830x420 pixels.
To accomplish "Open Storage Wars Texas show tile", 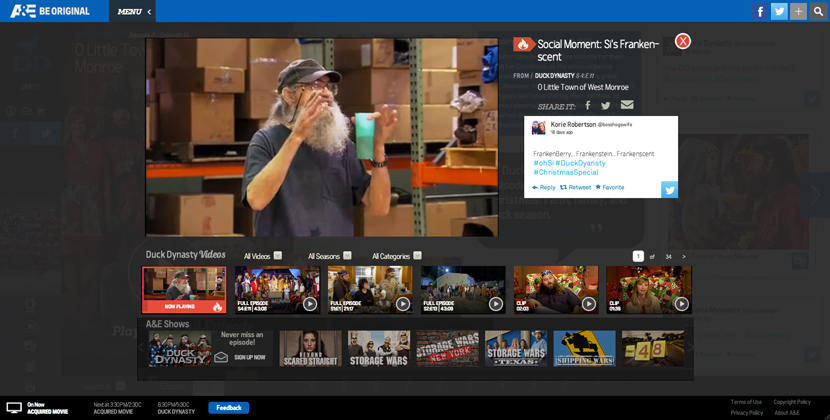I will [x=516, y=348].
